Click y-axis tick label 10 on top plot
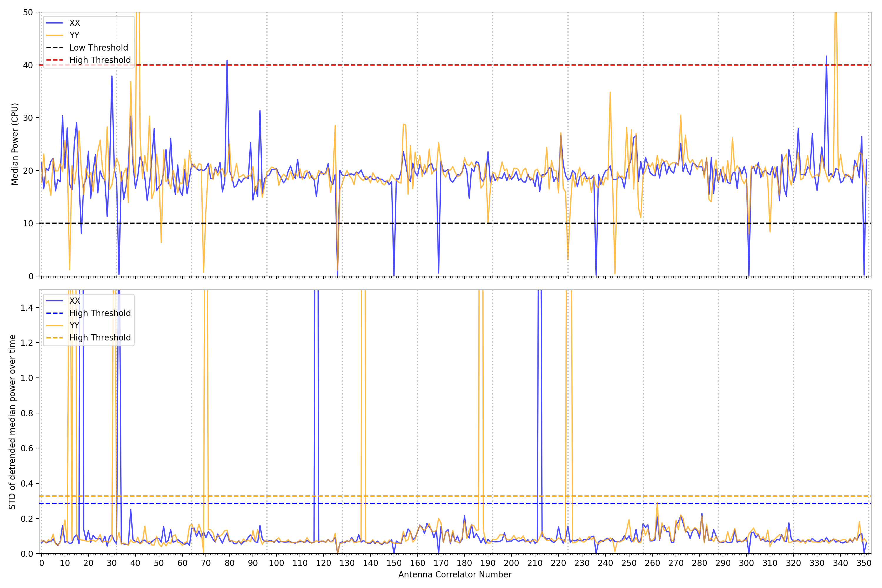 28,223
